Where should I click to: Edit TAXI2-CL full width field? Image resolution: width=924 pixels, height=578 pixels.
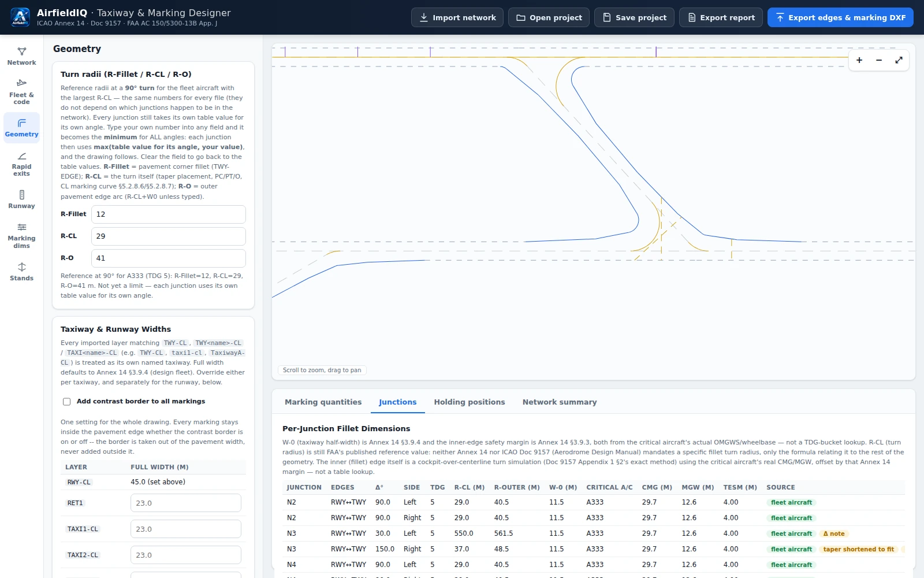pyautogui.click(x=186, y=555)
